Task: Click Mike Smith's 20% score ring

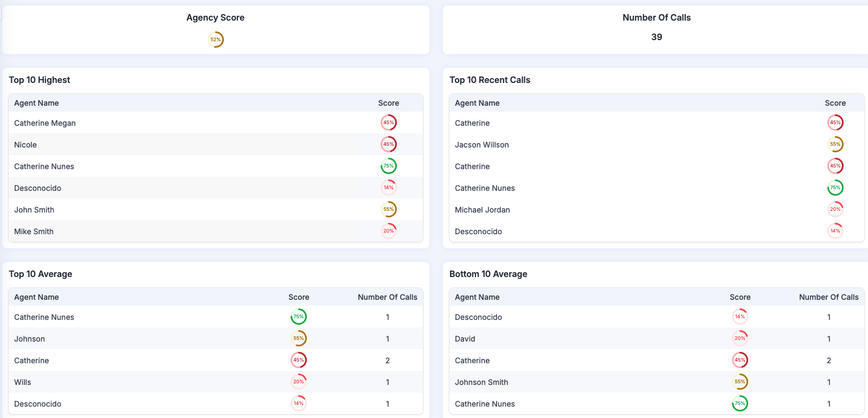Action: pyautogui.click(x=389, y=231)
